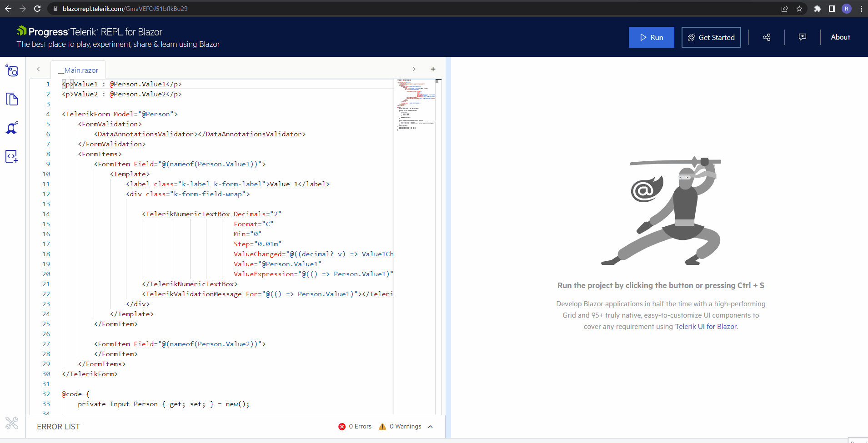Go back to the previous browser page
This screenshot has height=443, width=868.
8,9
